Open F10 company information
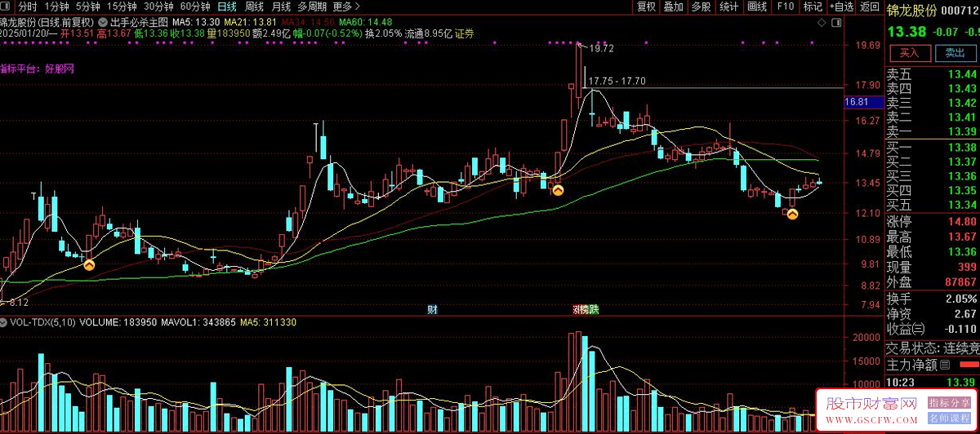980x434 pixels. click(x=786, y=7)
